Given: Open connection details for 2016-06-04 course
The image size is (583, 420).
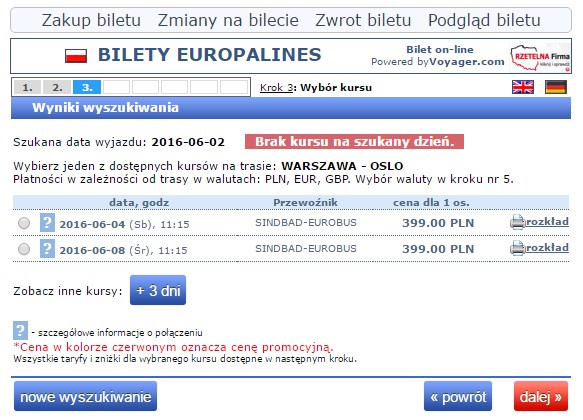Looking at the screenshot, I should (47, 223).
